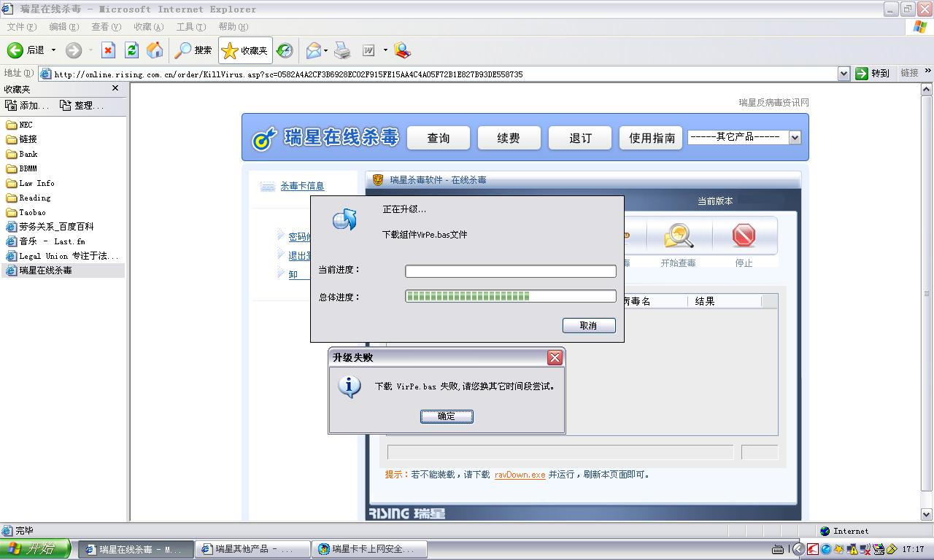This screenshot has height=560, width=934.
Task: Click the Forward arrow in IE toolbar
Action: click(x=73, y=50)
